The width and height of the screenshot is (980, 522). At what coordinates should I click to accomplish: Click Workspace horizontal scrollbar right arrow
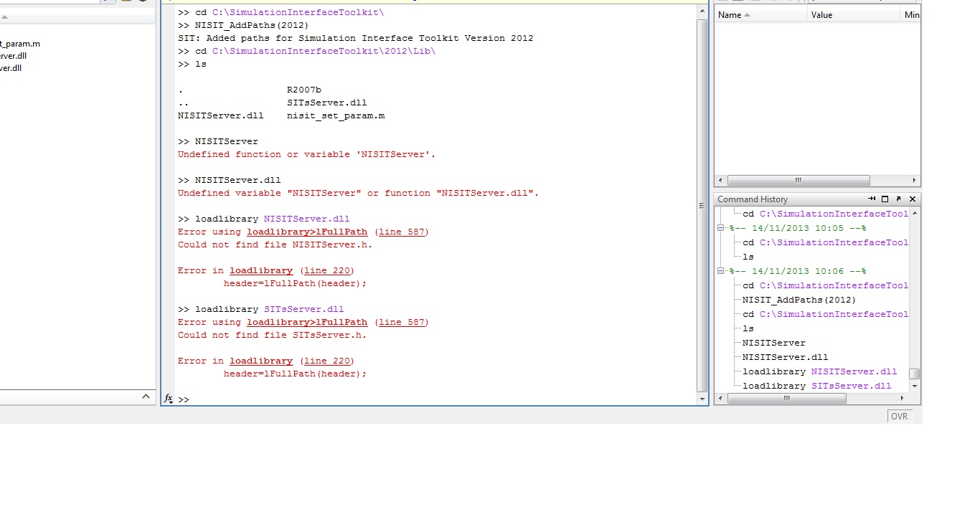pos(915,181)
